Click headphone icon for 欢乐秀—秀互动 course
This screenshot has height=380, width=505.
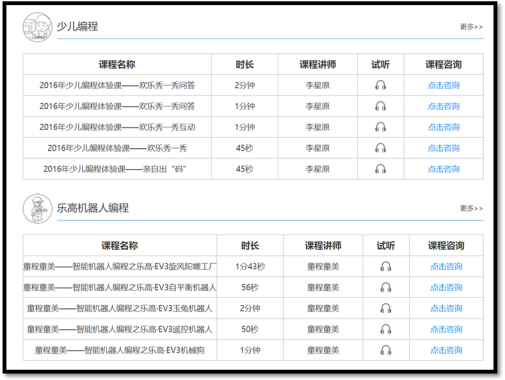[380, 127]
